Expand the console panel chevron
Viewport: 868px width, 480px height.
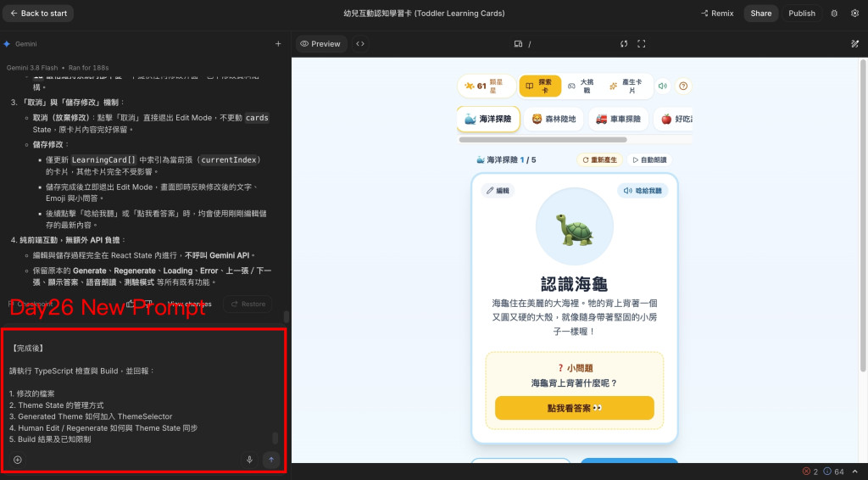(854, 472)
